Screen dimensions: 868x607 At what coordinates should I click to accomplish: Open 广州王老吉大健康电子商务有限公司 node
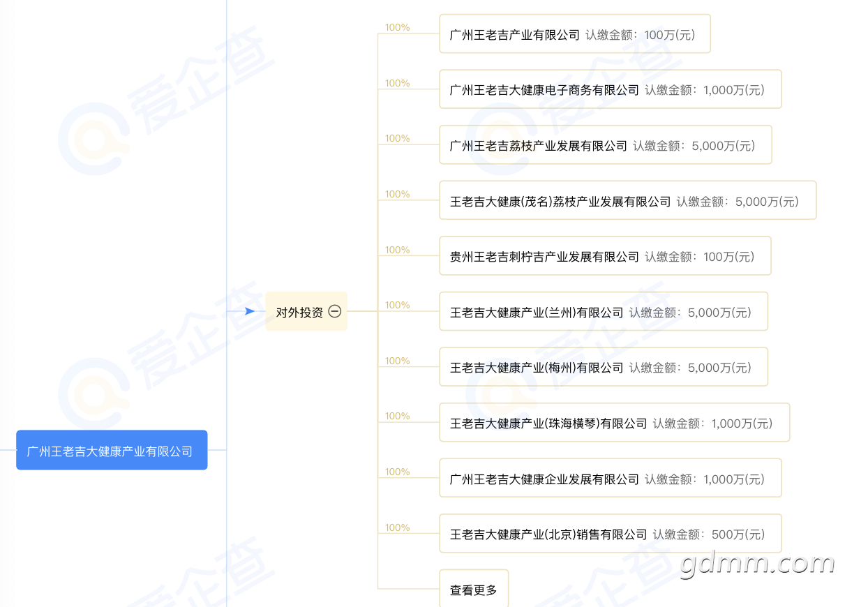click(x=544, y=89)
